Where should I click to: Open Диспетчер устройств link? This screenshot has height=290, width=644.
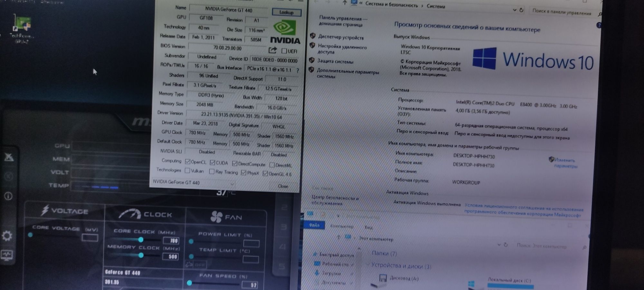click(x=341, y=37)
